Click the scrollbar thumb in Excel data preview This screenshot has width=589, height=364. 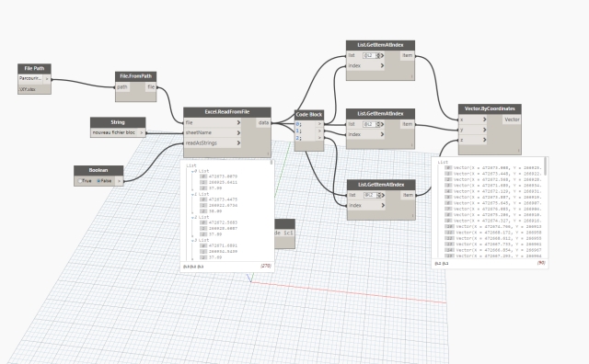(x=271, y=163)
